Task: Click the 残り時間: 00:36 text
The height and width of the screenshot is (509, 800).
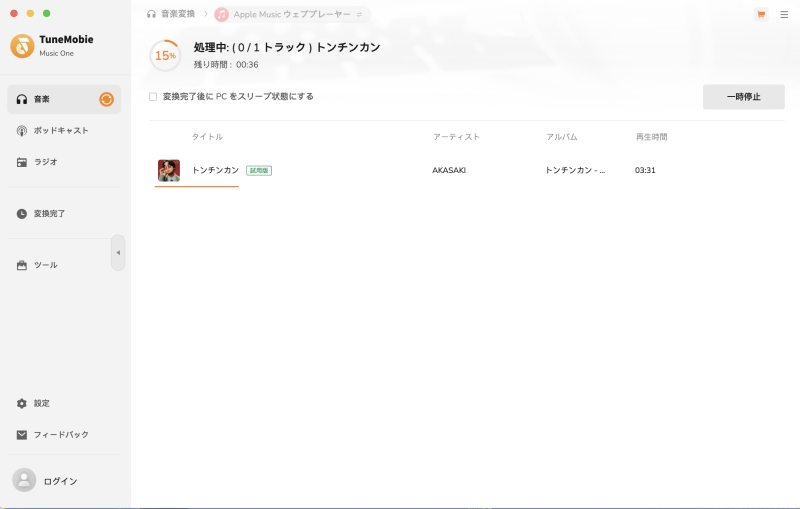Action: [x=226, y=65]
